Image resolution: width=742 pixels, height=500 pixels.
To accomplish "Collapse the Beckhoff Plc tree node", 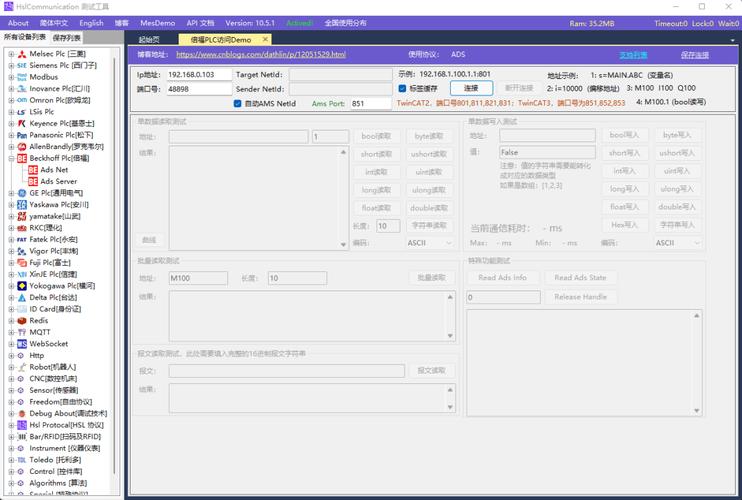I will click(11, 158).
